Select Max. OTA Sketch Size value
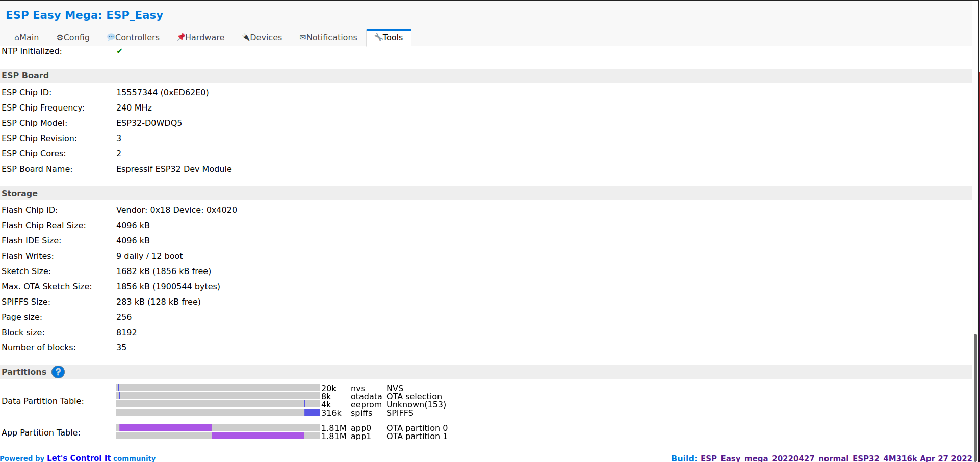The width and height of the screenshot is (980, 462). (168, 287)
